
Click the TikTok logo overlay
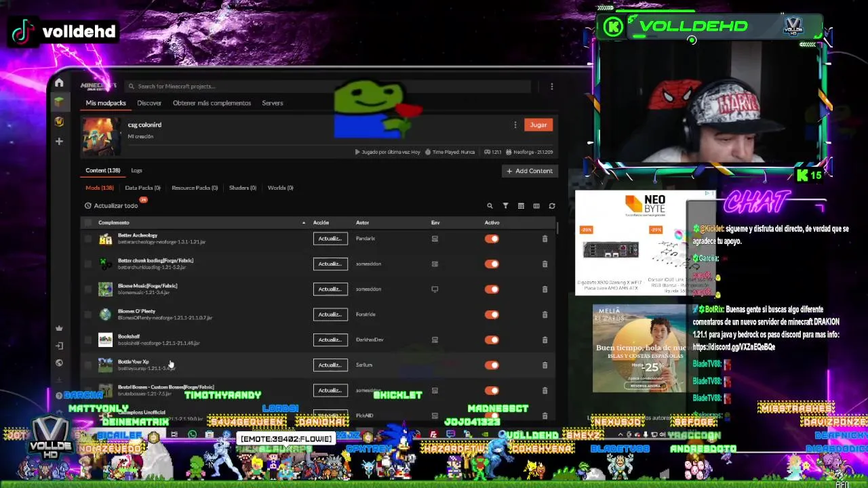tap(22, 32)
